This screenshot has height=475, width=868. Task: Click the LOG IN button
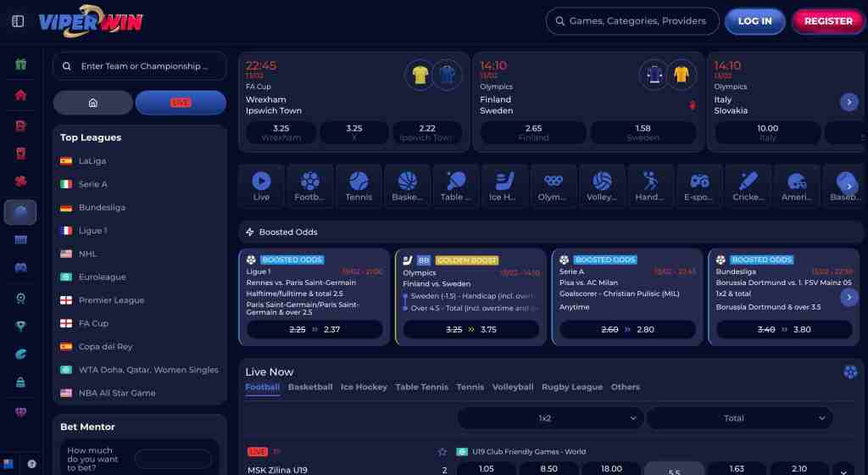coord(754,21)
